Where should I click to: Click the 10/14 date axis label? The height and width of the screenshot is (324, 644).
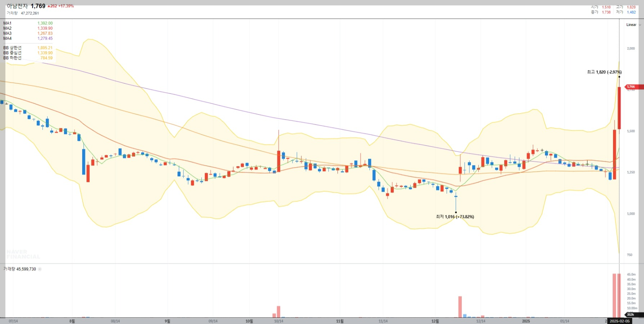278,321
